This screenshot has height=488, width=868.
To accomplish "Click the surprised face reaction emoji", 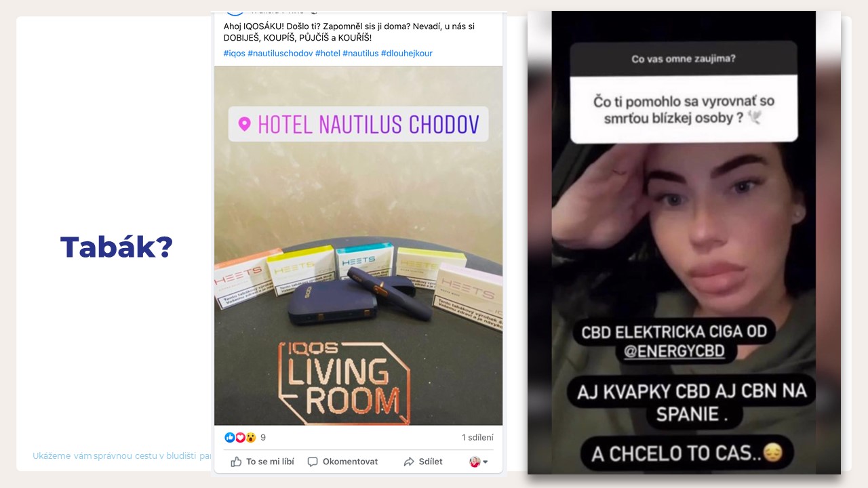I will click(250, 437).
